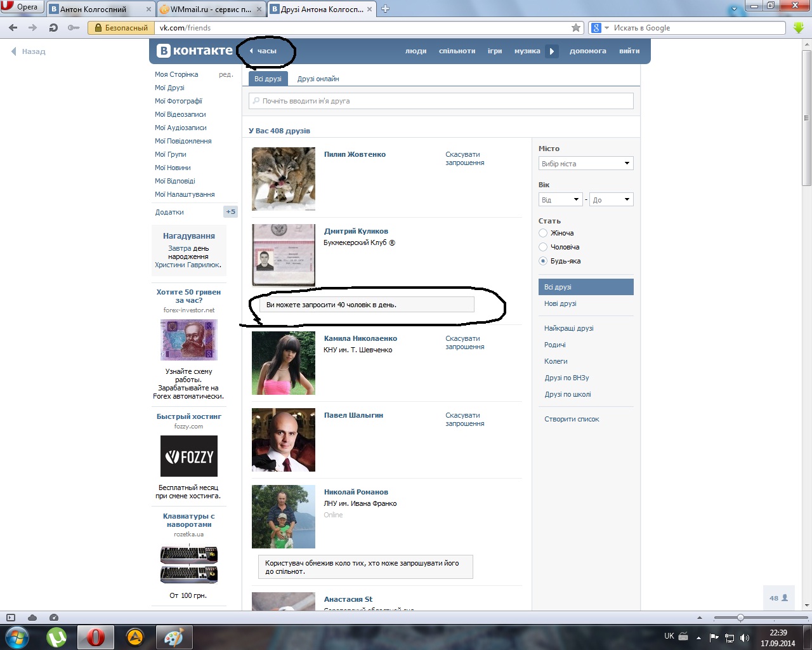Screen dimensions: 812x650
Task: Switch to Paint in the taskbar
Action: (173, 637)
